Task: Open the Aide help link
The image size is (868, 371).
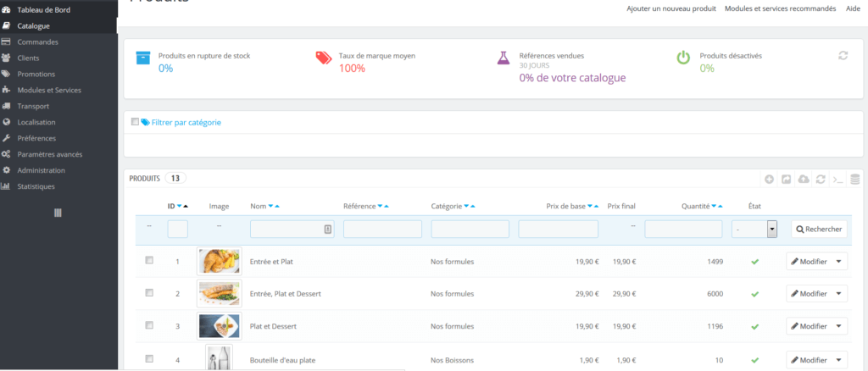Action: [853, 8]
